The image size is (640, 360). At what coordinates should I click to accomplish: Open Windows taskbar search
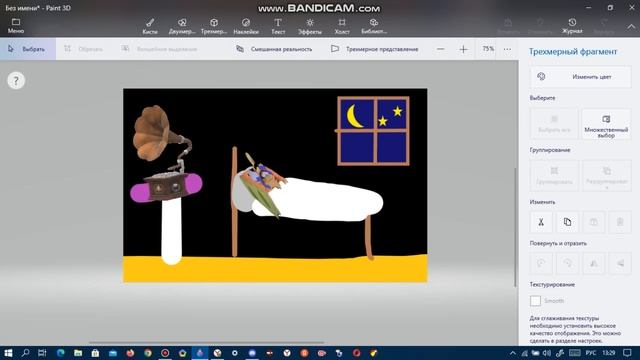click(x=25, y=353)
